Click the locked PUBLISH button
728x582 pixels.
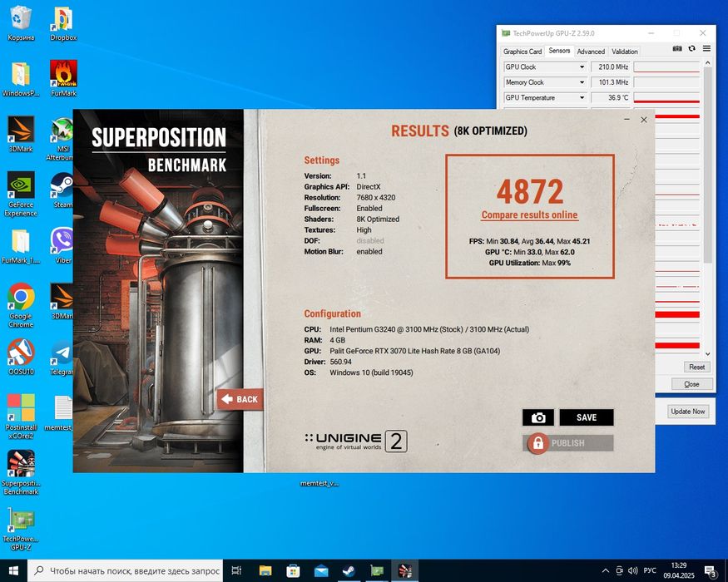tap(567, 443)
